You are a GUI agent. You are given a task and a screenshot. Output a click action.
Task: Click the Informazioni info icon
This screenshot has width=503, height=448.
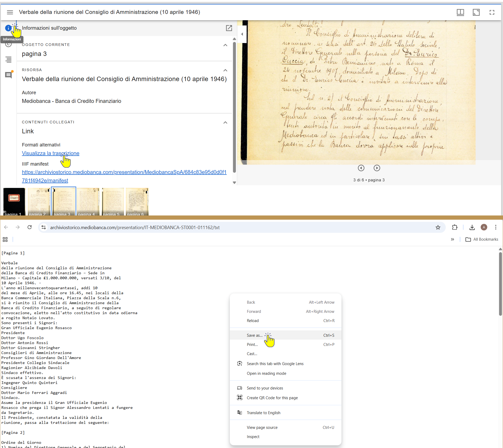[x=8, y=28]
